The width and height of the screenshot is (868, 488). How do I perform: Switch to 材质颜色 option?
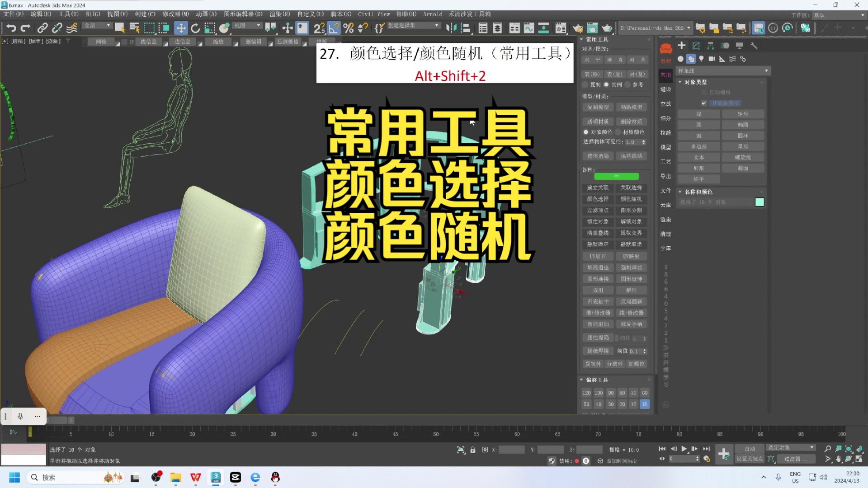[x=618, y=132]
